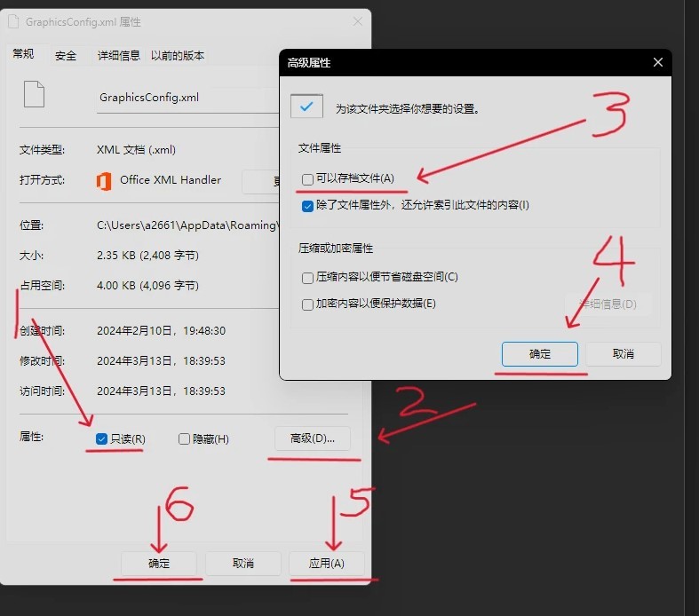Click the checkmark icon in 高级属性

(x=306, y=106)
